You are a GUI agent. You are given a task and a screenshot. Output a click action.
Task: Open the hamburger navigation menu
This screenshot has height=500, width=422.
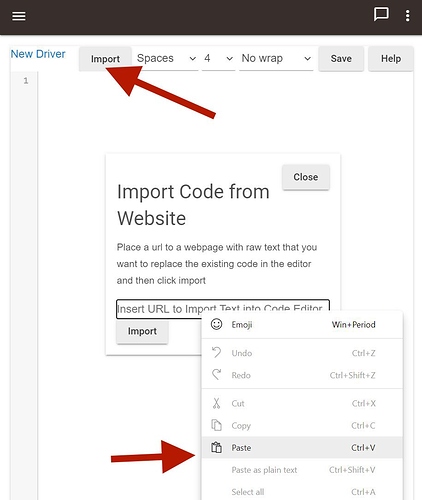[19, 16]
